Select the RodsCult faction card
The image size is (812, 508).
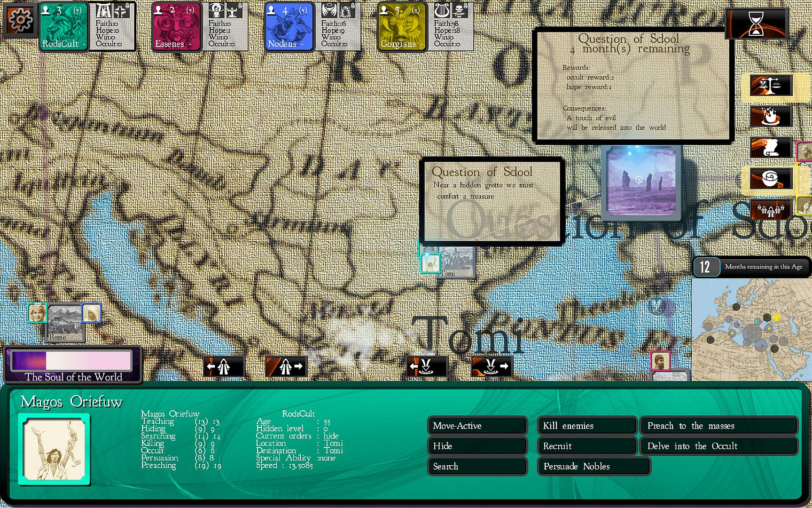[x=63, y=26]
